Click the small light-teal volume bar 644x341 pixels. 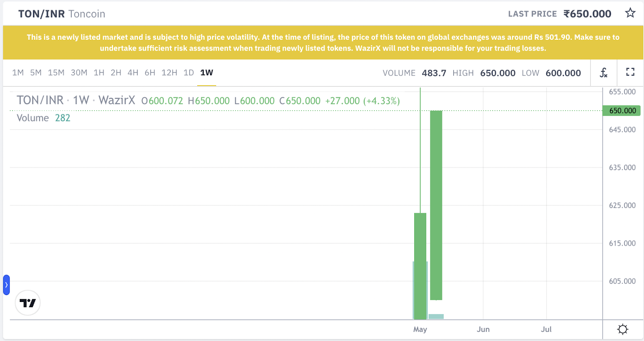click(x=436, y=316)
